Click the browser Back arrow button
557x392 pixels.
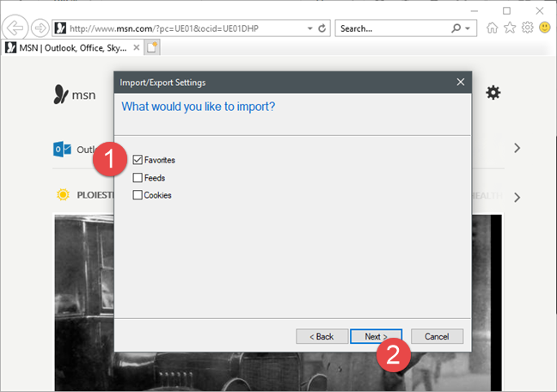point(15,28)
